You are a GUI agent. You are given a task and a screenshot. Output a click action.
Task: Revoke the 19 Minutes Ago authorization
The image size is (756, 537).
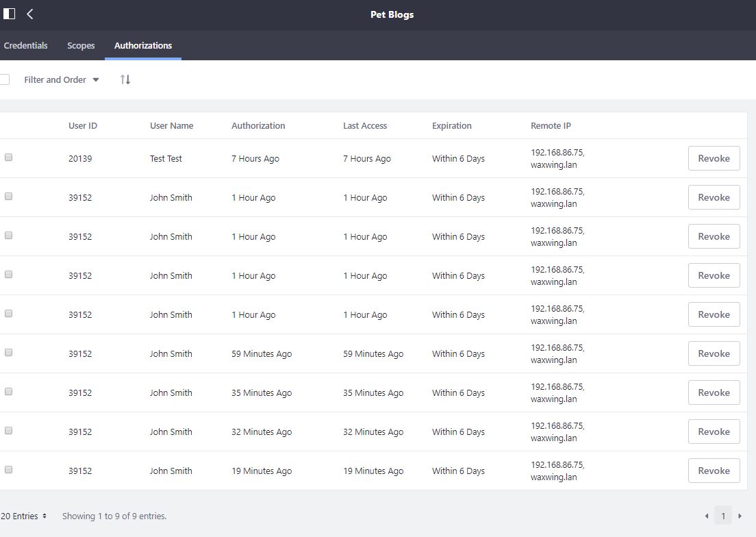pyautogui.click(x=714, y=471)
